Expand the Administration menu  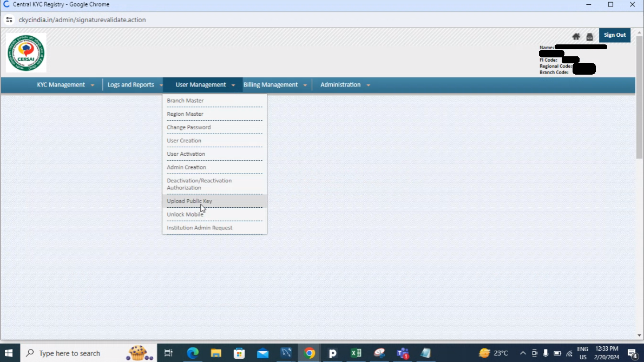click(x=345, y=85)
